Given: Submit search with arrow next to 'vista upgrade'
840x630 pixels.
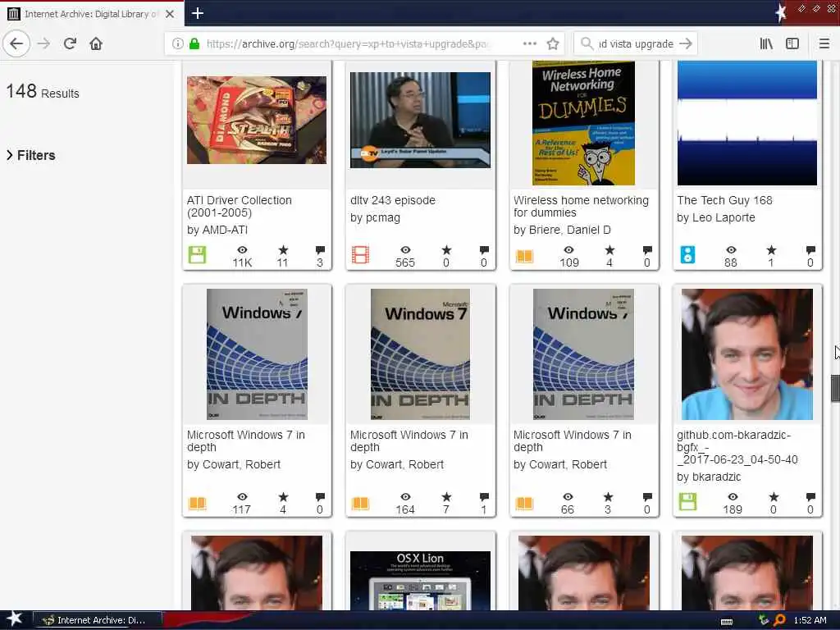Looking at the screenshot, I should pos(686,43).
